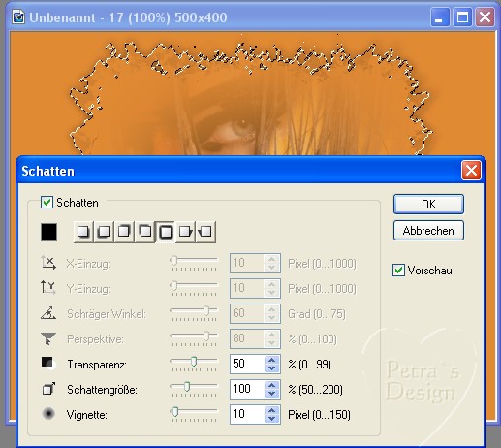Viewport: 501px width, 448px height.
Task: Click the Abbrechen button
Action: 428,231
